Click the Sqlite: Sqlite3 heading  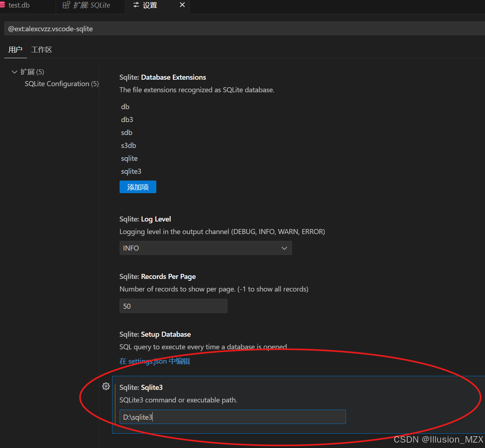pyautogui.click(x=141, y=387)
